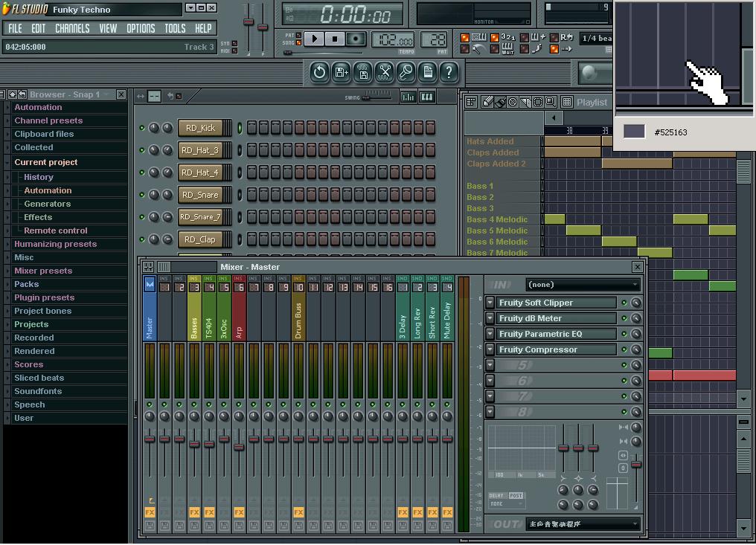Click the RD_Hat_3 channel button
This screenshot has height=545, width=756.
(x=201, y=150)
